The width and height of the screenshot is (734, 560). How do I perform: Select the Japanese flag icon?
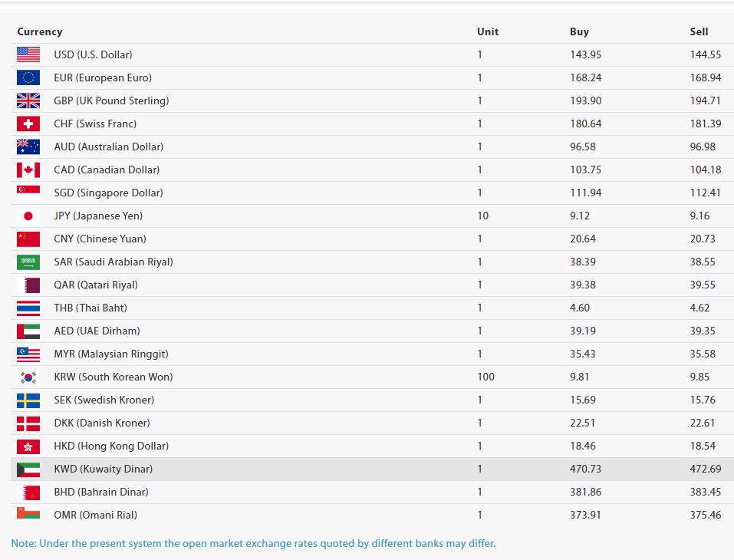[x=28, y=216]
